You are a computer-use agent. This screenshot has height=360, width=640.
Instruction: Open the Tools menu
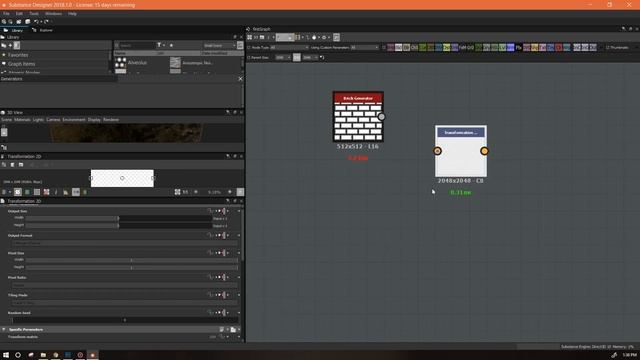click(34, 13)
